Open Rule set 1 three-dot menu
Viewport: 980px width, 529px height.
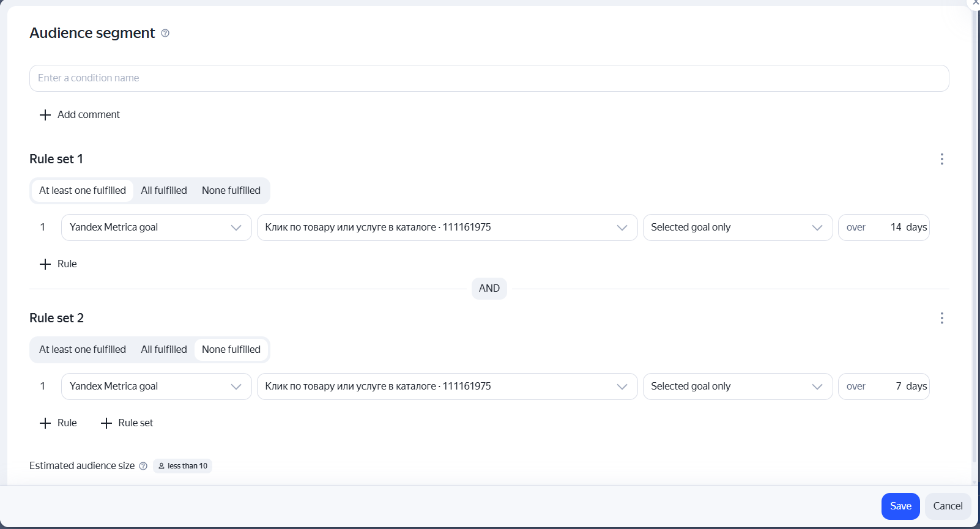[942, 159]
